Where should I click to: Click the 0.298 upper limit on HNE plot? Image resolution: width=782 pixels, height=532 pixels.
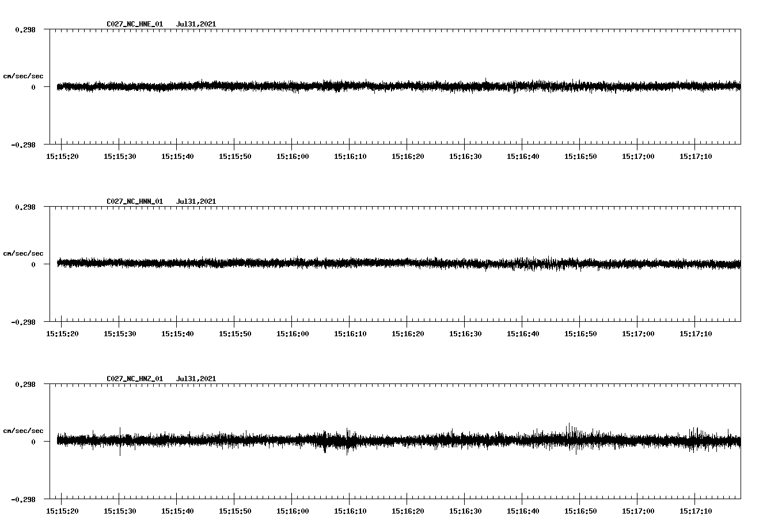point(25,29)
